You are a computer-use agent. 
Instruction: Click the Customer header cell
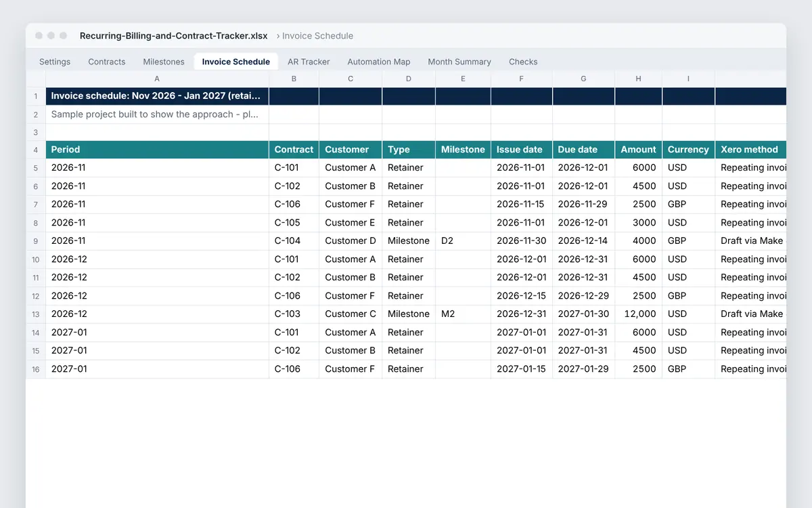click(x=351, y=150)
